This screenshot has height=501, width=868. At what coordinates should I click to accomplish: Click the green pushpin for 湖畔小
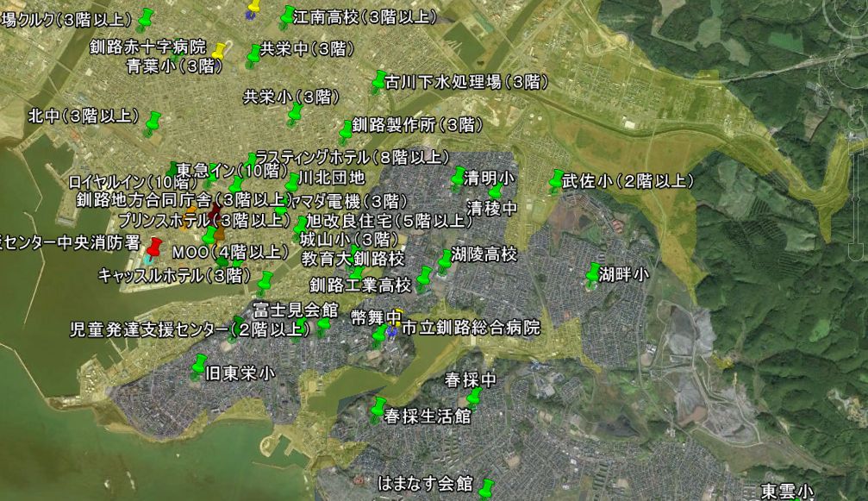coord(593,273)
